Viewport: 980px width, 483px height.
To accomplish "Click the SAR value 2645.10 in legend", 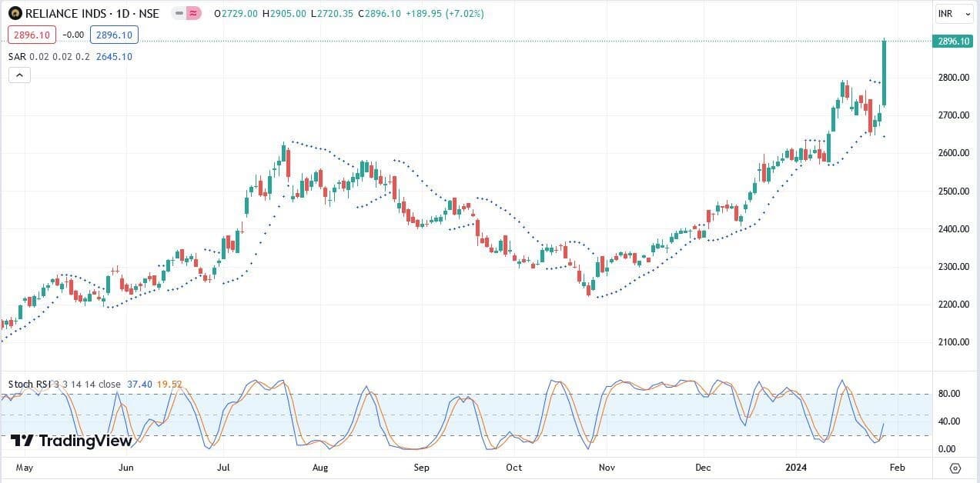I will (114, 56).
